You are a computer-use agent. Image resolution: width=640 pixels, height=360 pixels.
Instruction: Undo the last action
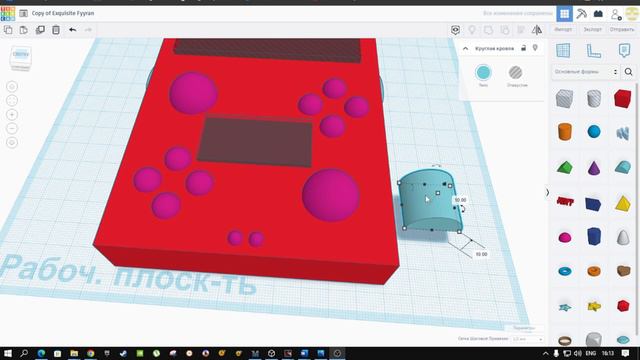(x=73, y=30)
